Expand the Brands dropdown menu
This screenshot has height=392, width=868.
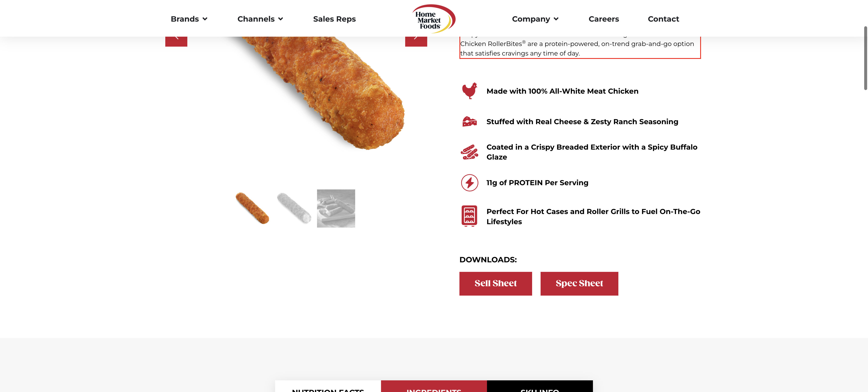click(189, 19)
